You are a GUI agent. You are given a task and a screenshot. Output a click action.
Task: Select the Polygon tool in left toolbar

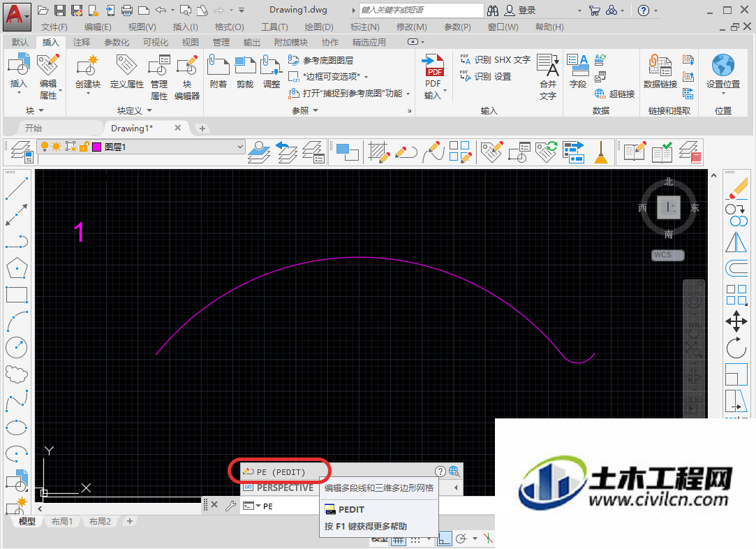click(x=16, y=268)
